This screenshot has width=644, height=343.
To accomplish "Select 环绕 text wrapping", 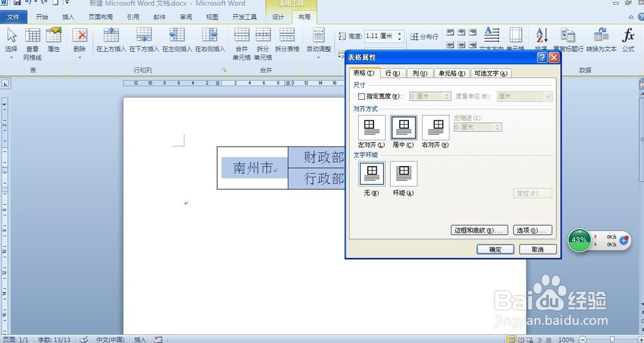I will 404,174.
